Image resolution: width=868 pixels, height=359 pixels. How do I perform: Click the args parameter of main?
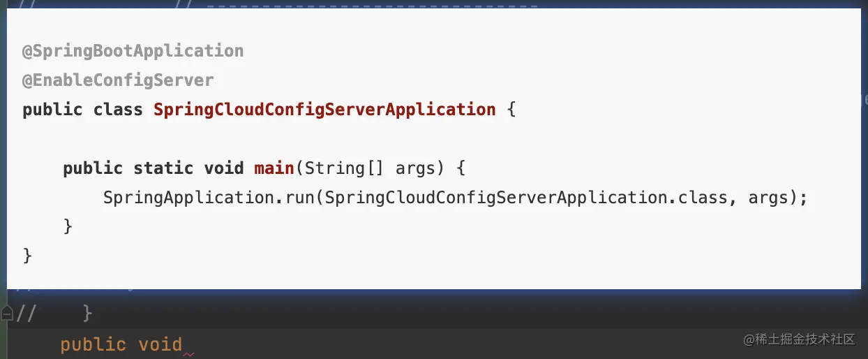coord(416,169)
